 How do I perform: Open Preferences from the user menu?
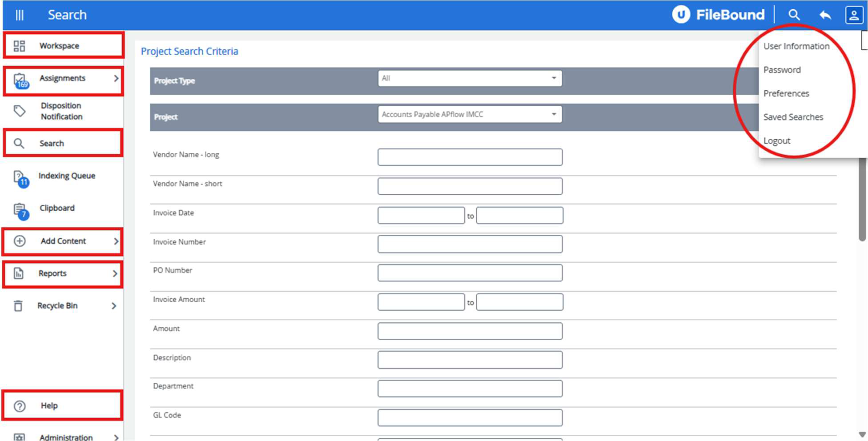coord(786,93)
